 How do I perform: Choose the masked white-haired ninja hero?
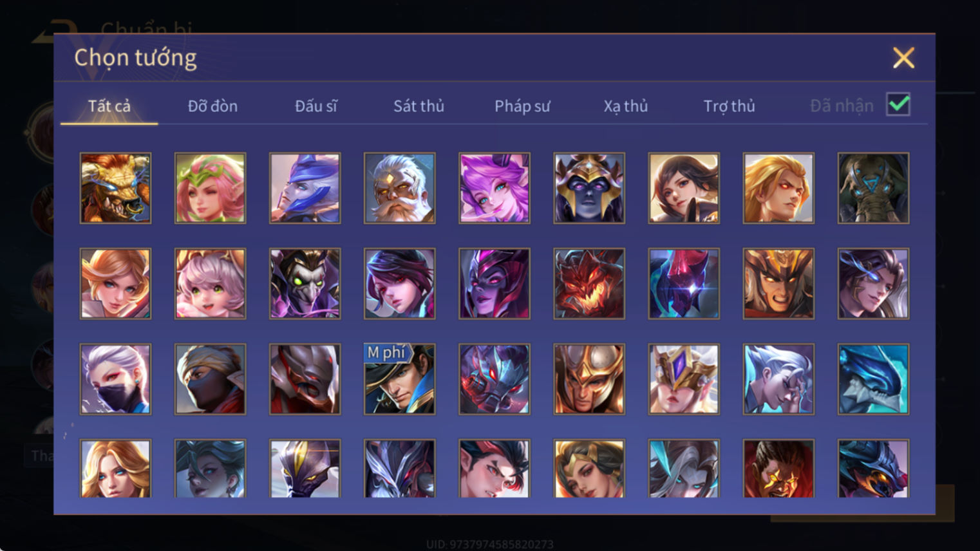tap(115, 379)
